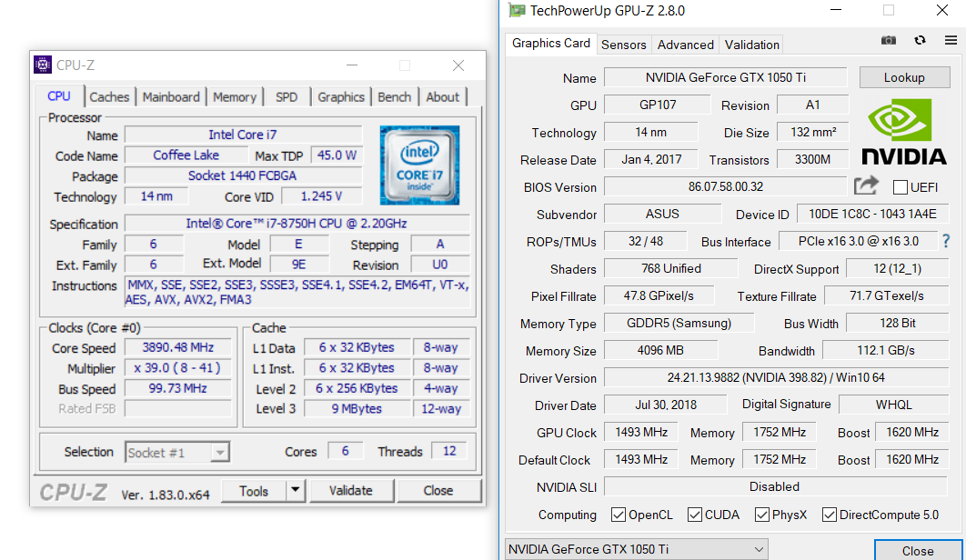Click the Level 3 cache value 9 MBytes
The width and height of the screenshot is (966, 560).
point(357,408)
